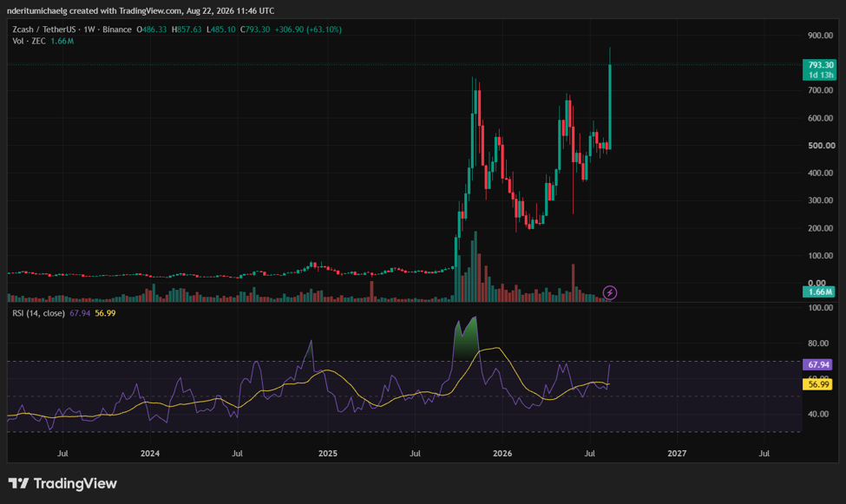Click 80.00 on the RSI axis
Viewport: 846px width, 504px height.
[818, 344]
